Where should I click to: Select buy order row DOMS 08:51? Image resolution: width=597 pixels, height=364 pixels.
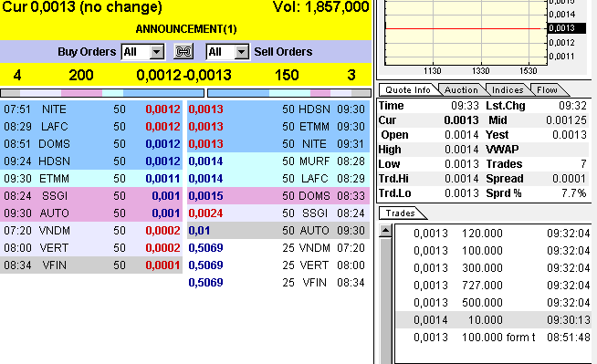tap(91, 144)
